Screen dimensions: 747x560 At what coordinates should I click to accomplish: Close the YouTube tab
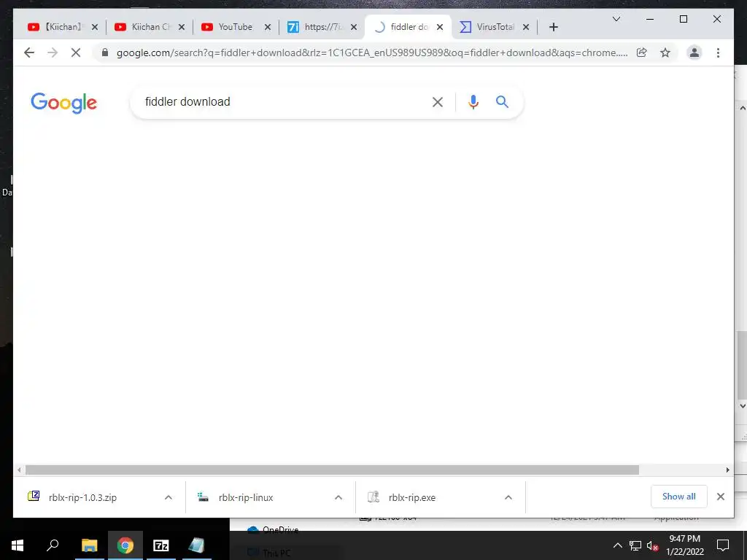[268, 27]
